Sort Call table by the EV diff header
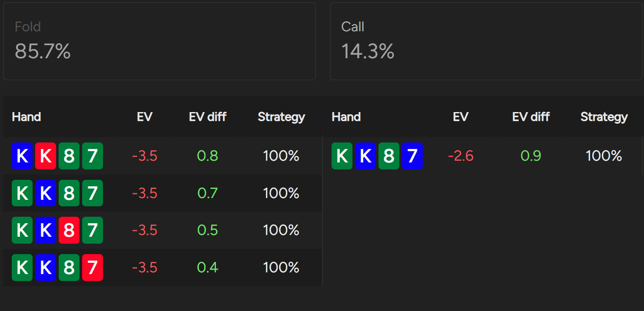 coord(531,117)
